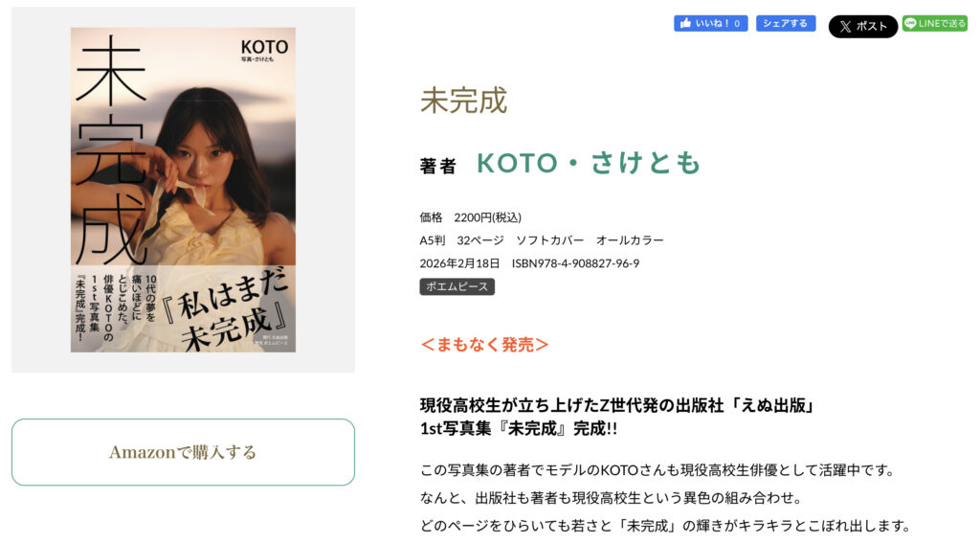Click the 2026年2月18日 release date
The width and height of the screenshot is (980, 544).
click(459, 263)
